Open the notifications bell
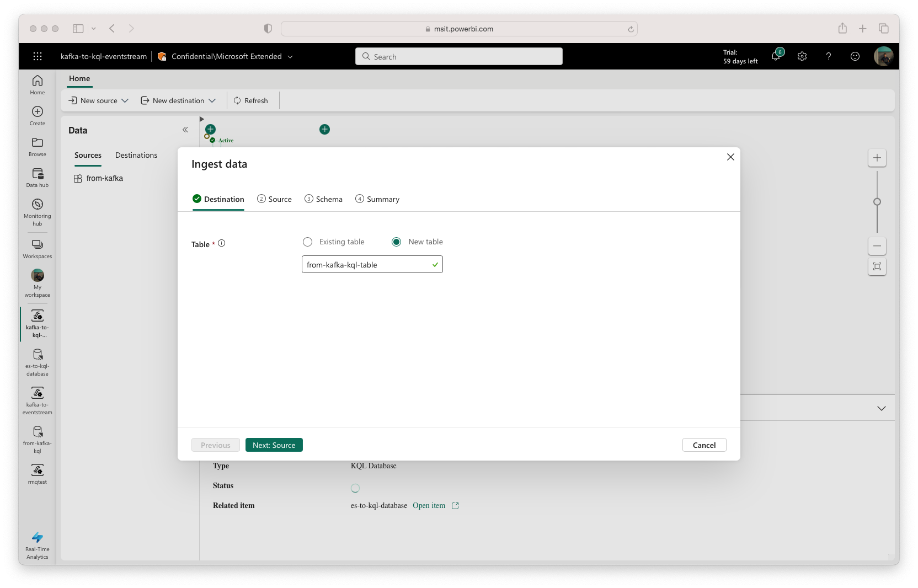 tap(776, 56)
